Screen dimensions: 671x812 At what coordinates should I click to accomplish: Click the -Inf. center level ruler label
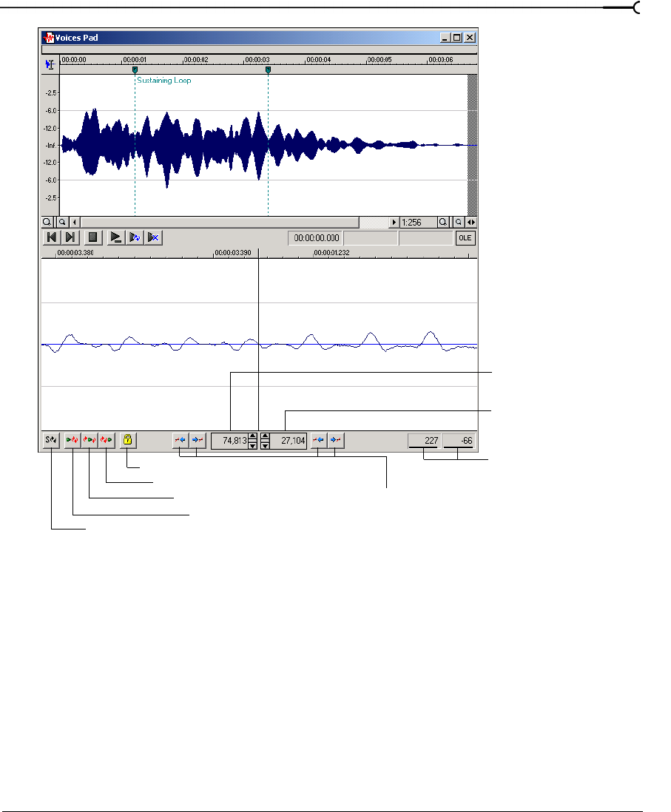50,146
